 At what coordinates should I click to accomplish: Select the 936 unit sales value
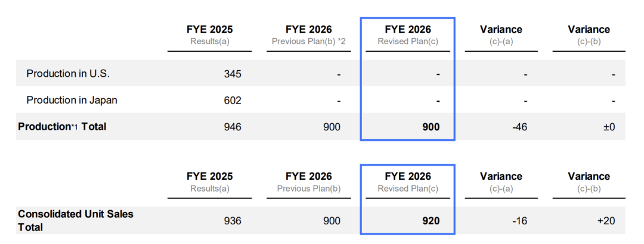coord(233,221)
